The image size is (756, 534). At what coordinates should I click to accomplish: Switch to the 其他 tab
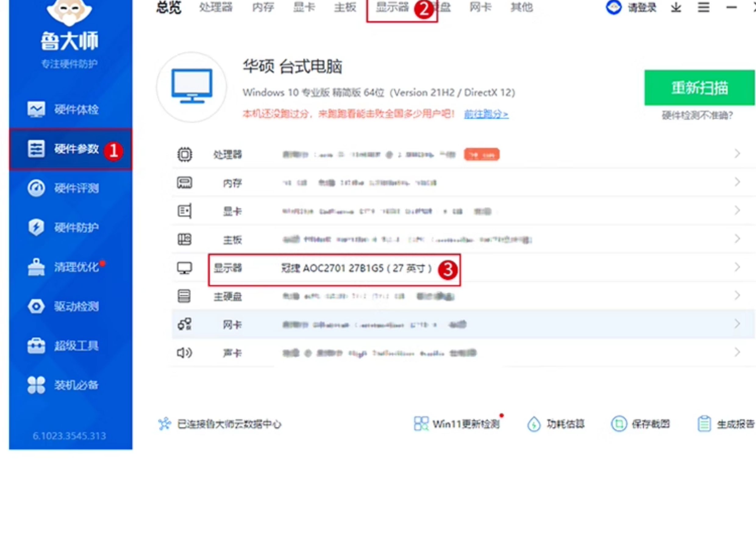click(522, 7)
